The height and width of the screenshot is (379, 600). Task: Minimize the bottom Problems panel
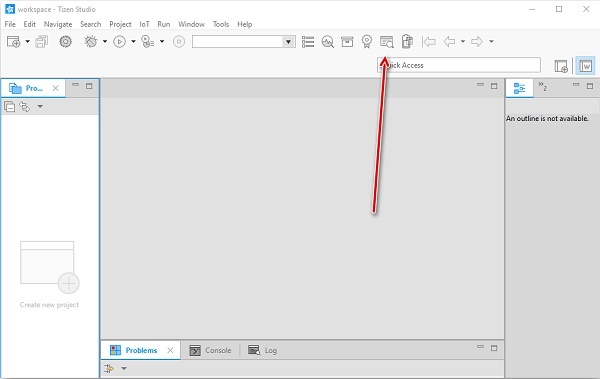pyautogui.click(x=480, y=346)
